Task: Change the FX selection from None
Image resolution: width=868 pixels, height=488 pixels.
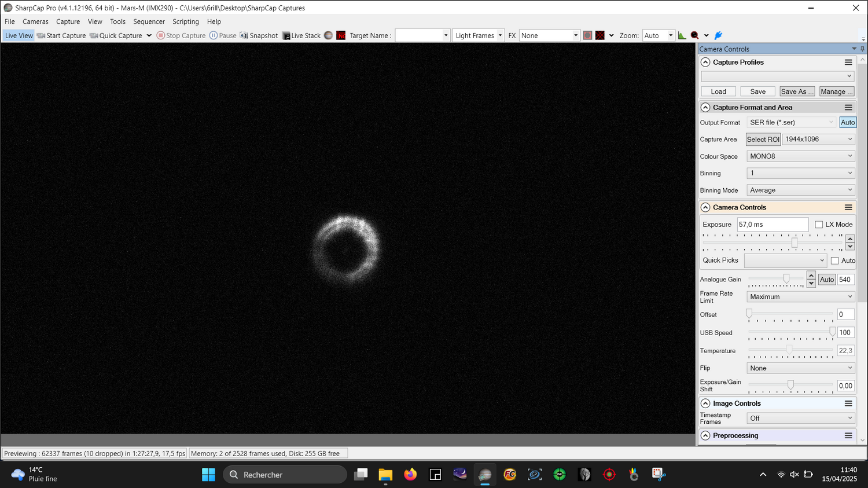Action: [549, 35]
